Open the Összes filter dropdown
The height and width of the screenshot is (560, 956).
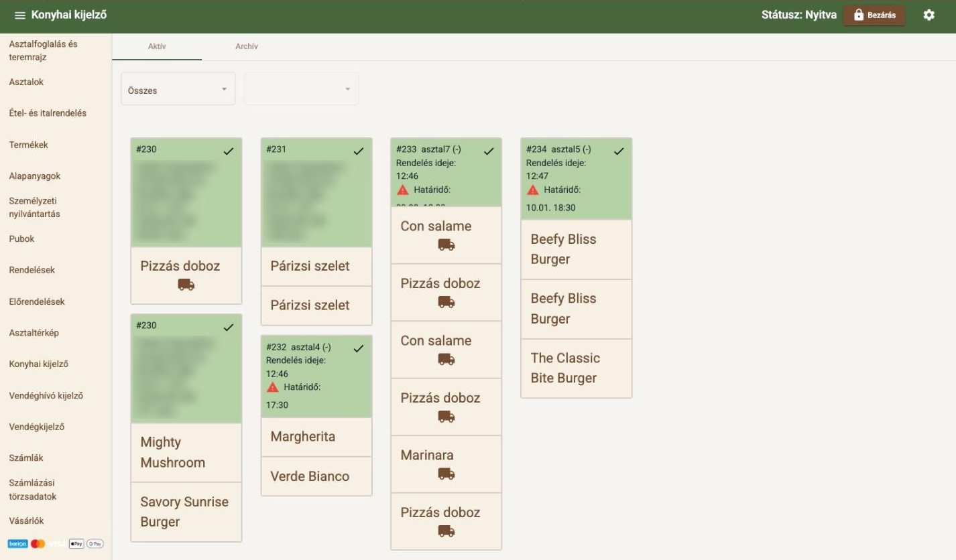click(x=178, y=89)
